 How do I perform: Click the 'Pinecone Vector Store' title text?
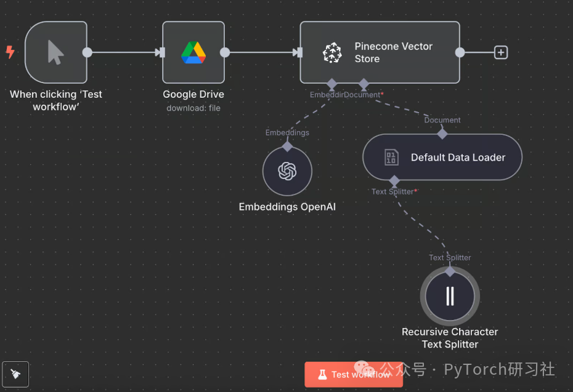(x=393, y=52)
